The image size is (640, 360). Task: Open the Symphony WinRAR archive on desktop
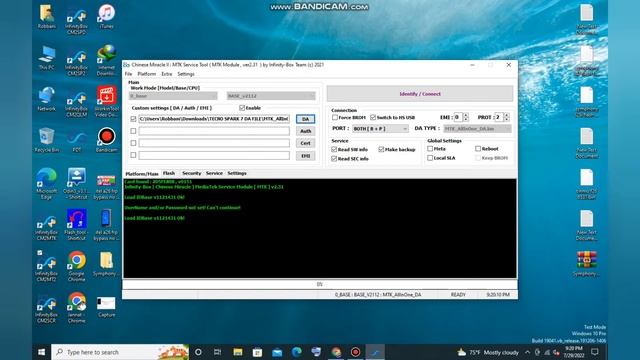pyautogui.click(x=586, y=264)
